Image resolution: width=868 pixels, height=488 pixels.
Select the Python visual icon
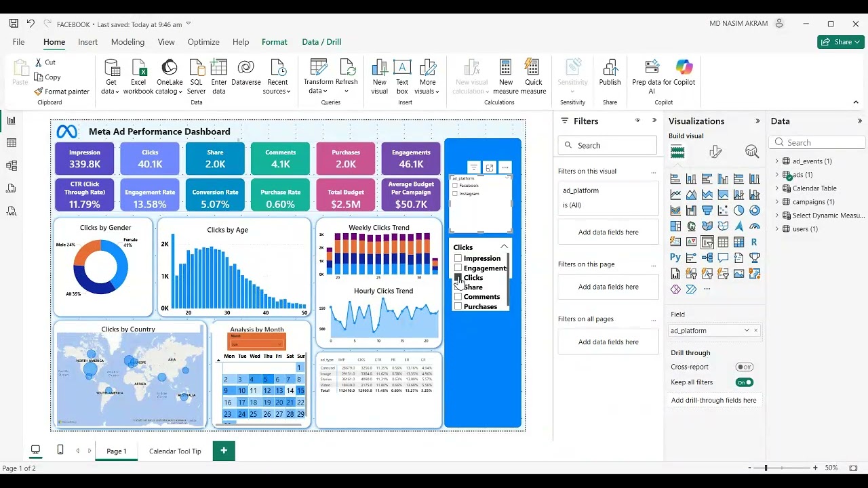click(675, 258)
